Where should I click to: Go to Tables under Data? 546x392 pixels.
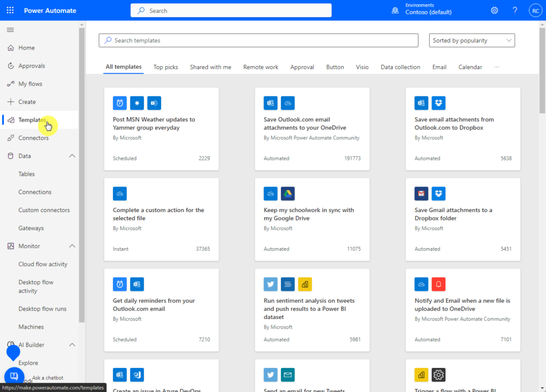(x=27, y=174)
